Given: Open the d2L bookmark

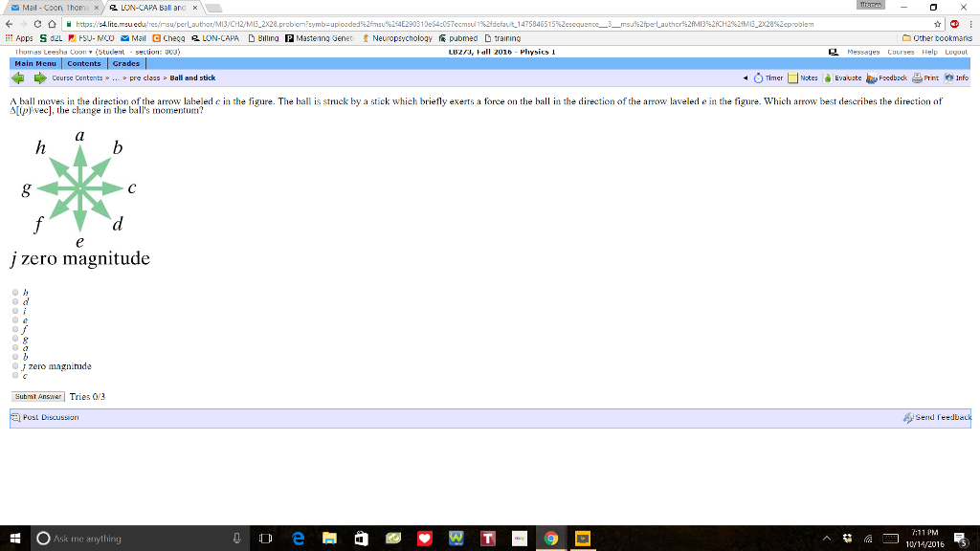Looking at the screenshot, I should [51, 38].
